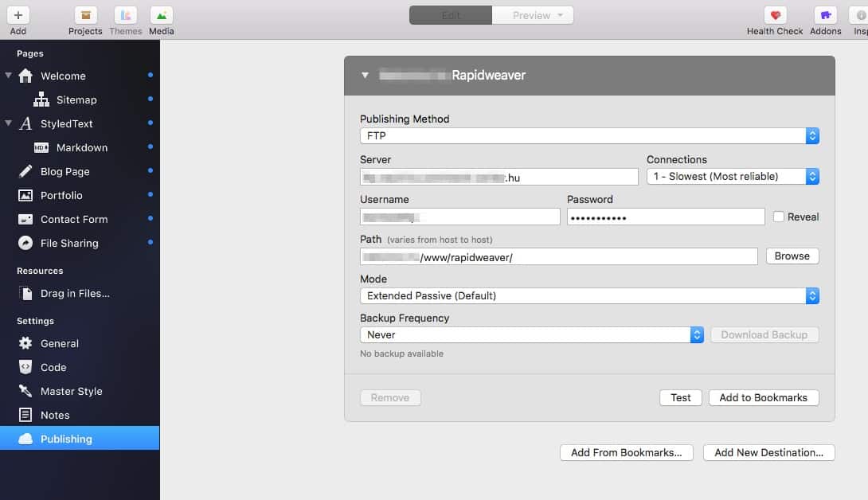Viewport: 868px width, 500px height.
Task: Collapse the StyledText page tree triangle
Action: (x=8, y=123)
